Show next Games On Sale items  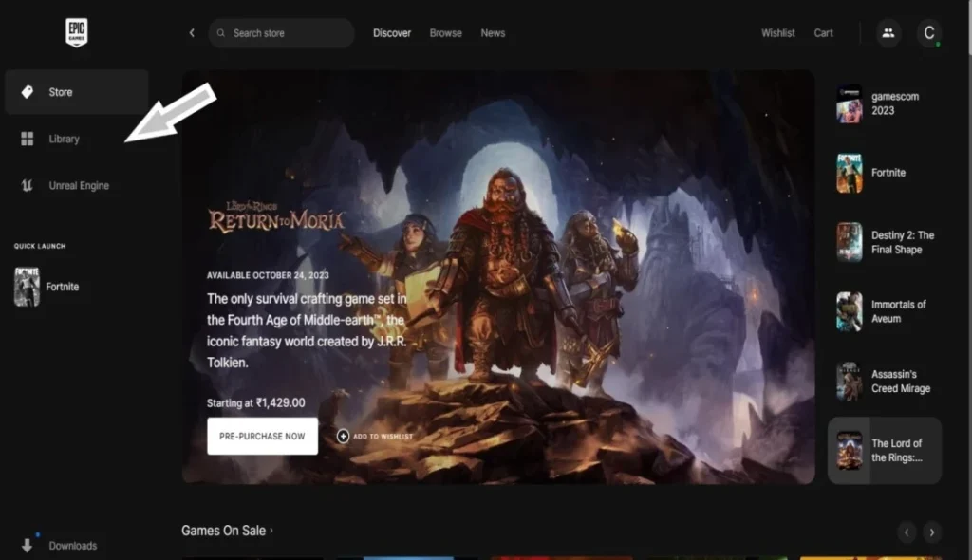(x=932, y=532)
